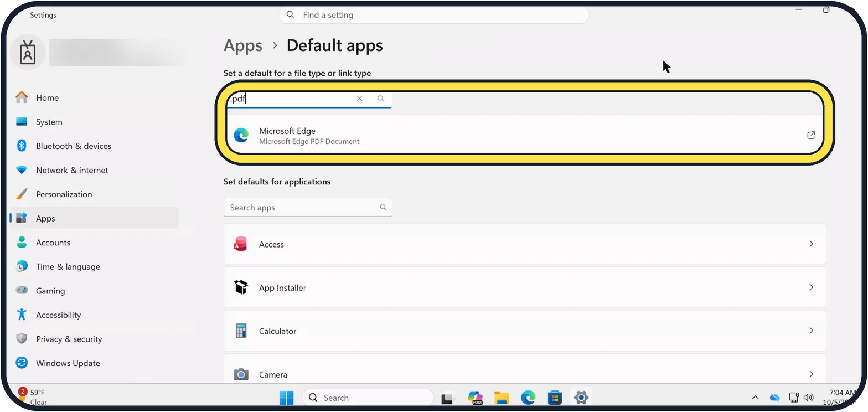
Task: Select the Apps item in sidebar
Action: pos(94,218)
